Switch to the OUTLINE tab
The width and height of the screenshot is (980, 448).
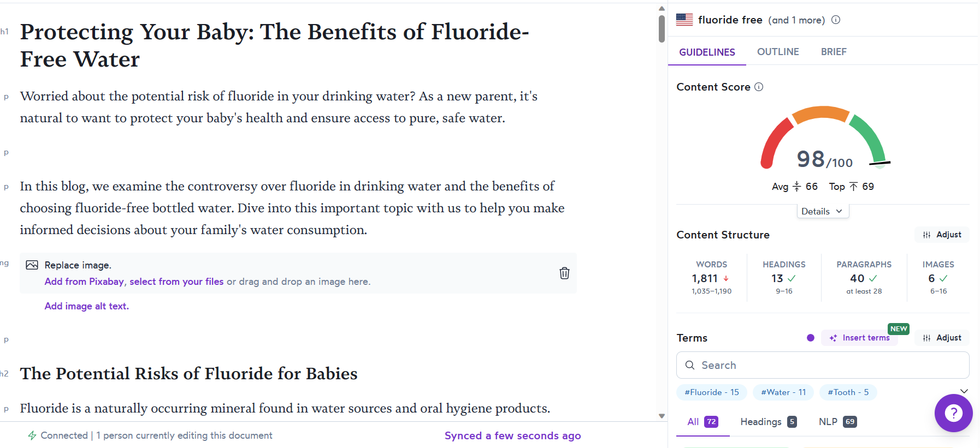[778, 52]
